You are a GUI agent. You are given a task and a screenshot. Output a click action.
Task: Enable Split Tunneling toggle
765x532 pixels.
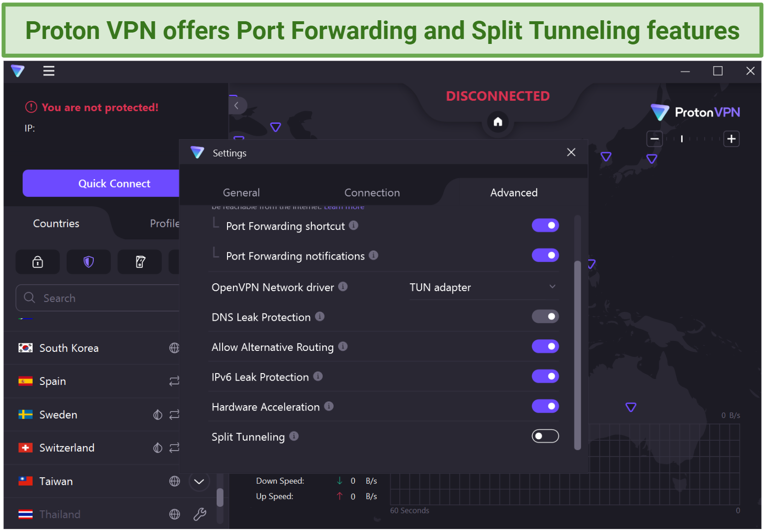coord(545,436)
